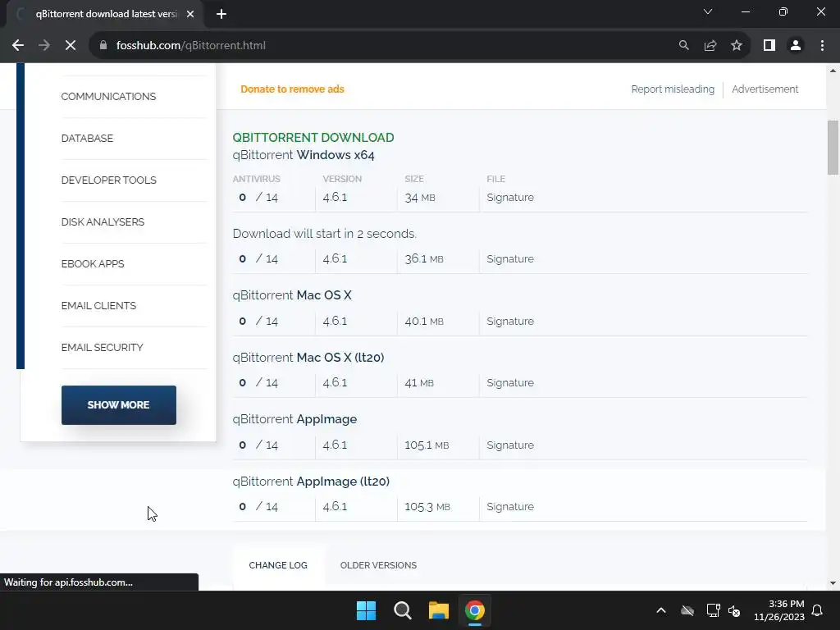Download qBittorrent Mac OS X (lt20)

coord(308,358)
